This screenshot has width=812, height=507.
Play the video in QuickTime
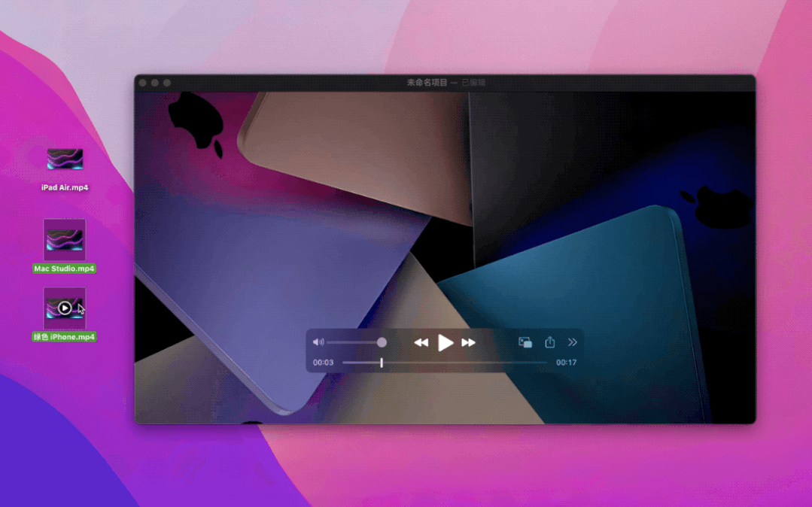[x=446, y=342]
